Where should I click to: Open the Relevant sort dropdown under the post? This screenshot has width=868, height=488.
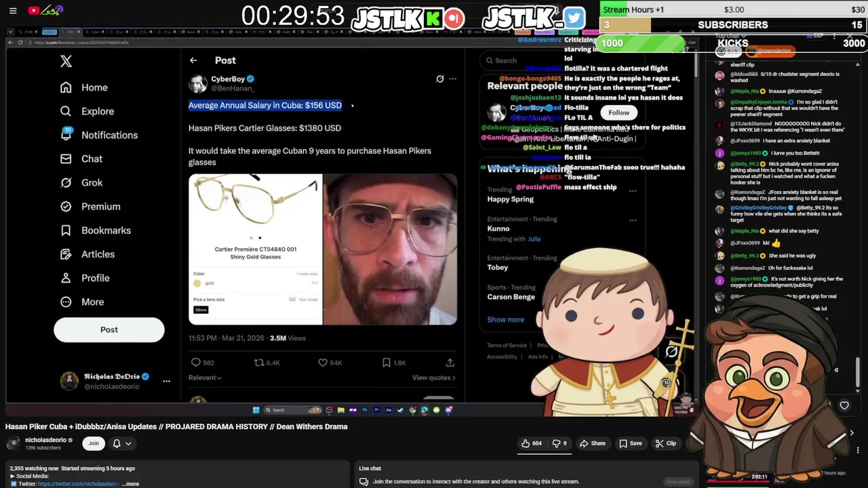(205, 378)
